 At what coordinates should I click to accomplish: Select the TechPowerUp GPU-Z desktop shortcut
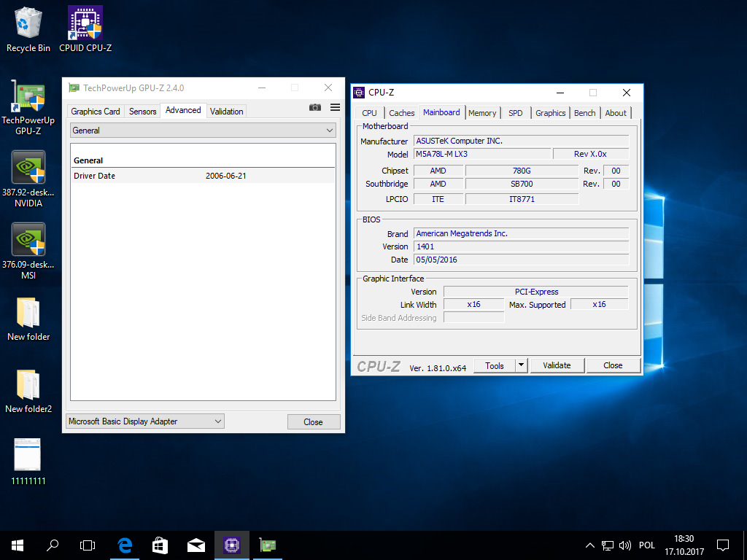[x=28, y=108]
